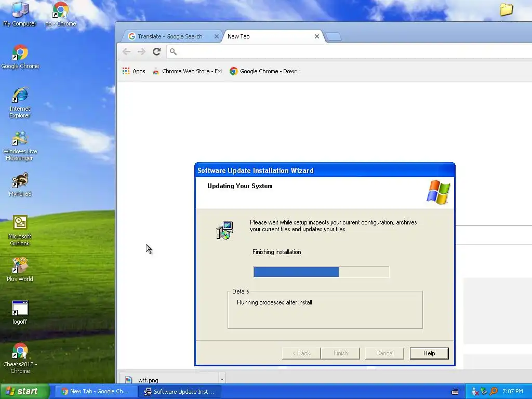The image size is (532, 399).
Task: Open Apps shortcut in bookmarks bar
Action: pyautogui.click(x=134, y=71)
